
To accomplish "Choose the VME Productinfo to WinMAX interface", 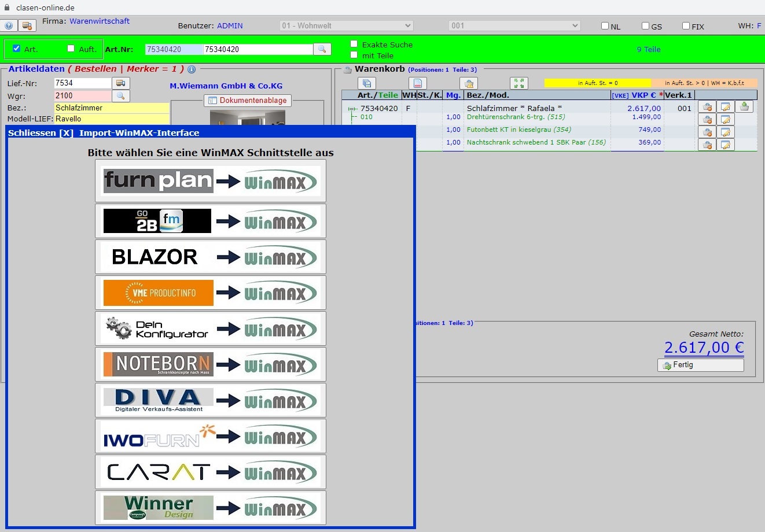I will [x=211, y=293].
